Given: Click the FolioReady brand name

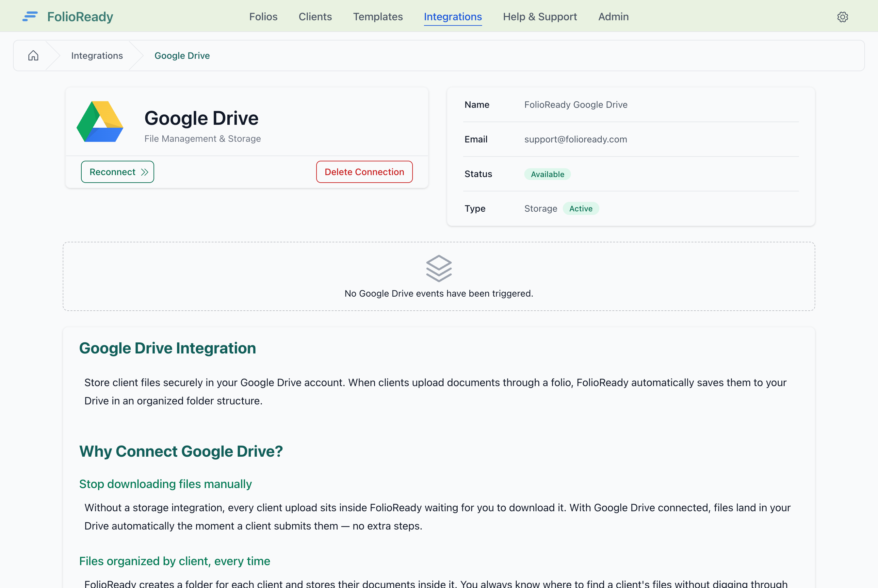Looking at the screenshot, I should click(x=80, y=17).
